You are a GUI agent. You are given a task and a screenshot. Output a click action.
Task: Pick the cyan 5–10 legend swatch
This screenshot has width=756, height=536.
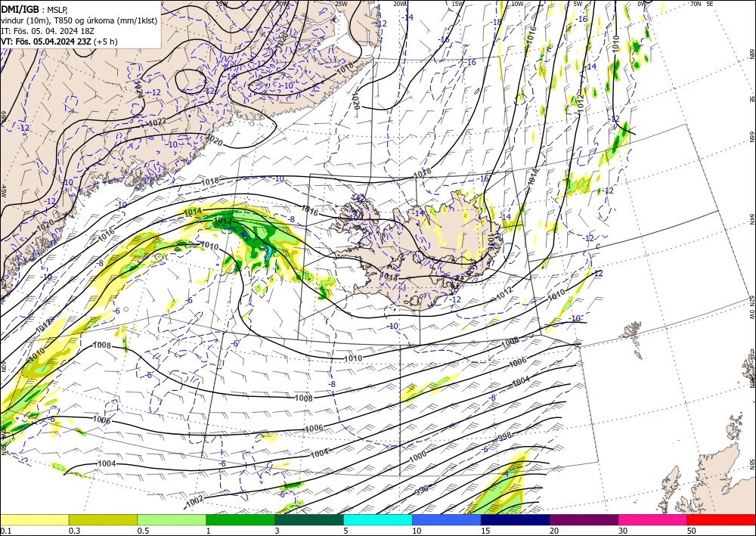[377, 519]
